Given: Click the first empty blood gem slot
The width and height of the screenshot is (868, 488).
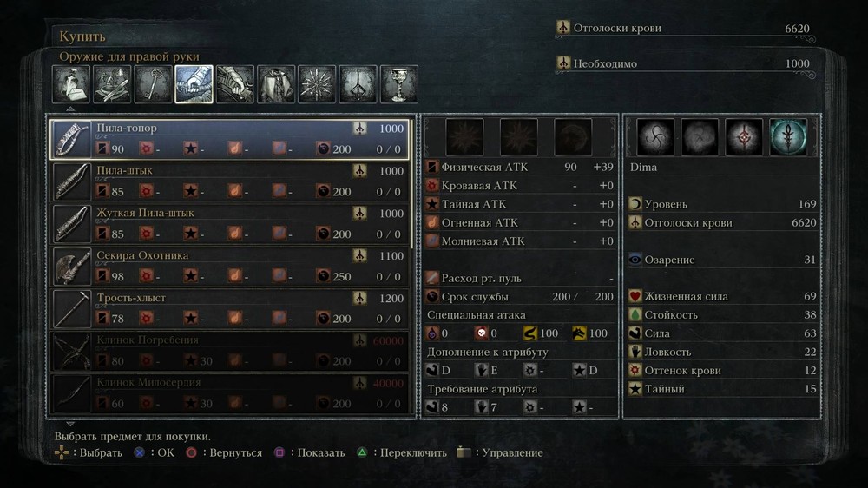Looking at the screenshot, I should pos(464,137).
